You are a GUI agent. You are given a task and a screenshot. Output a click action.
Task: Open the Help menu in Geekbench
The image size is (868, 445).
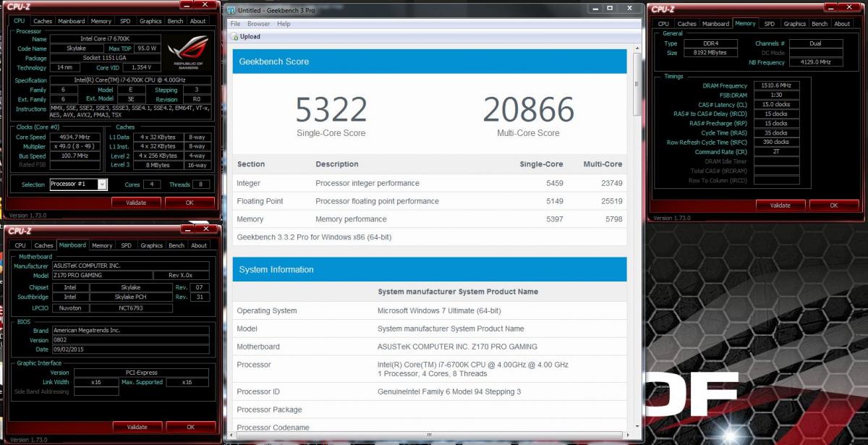click(x=284, y=24)
